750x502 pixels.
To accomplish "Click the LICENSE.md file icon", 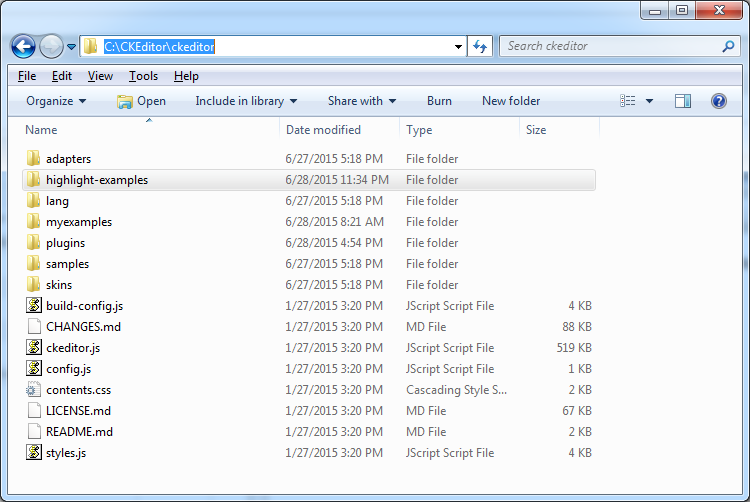I will [x=34, y=411].
